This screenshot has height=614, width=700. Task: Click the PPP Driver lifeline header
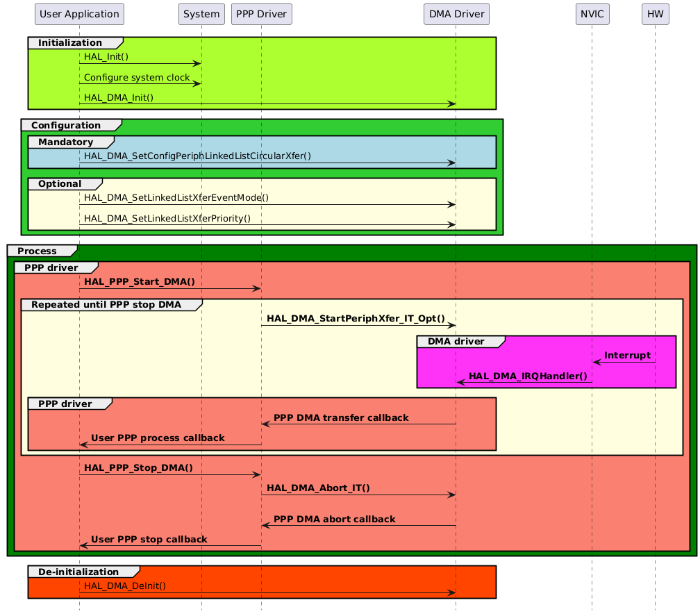click(261, 14)
